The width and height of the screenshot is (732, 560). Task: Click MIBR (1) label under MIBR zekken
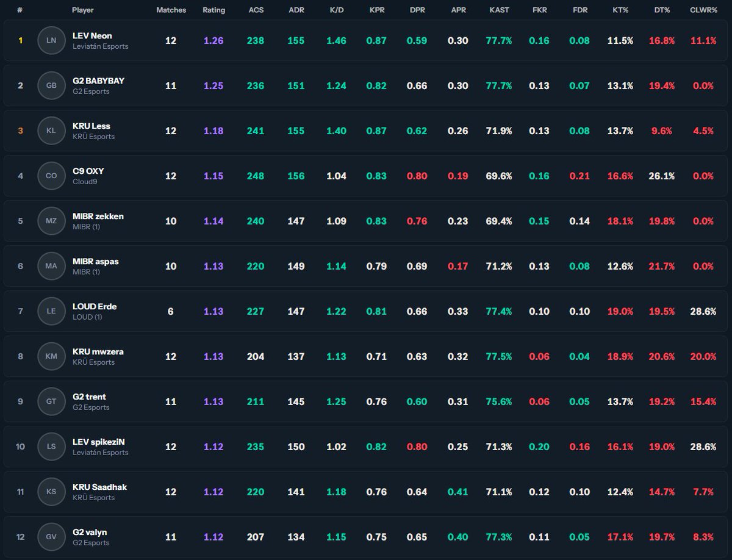pos(86,227)
